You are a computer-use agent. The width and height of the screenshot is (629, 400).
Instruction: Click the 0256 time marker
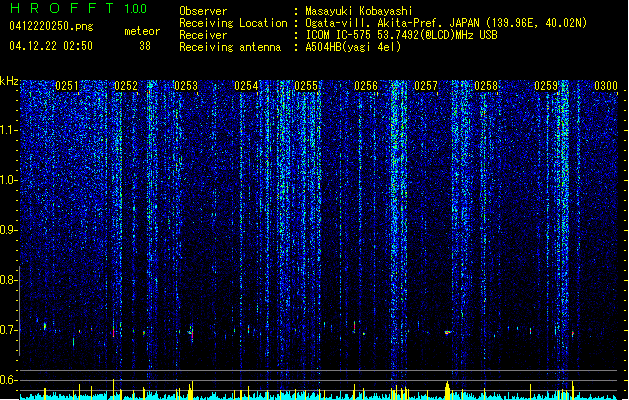pos(366,85)
